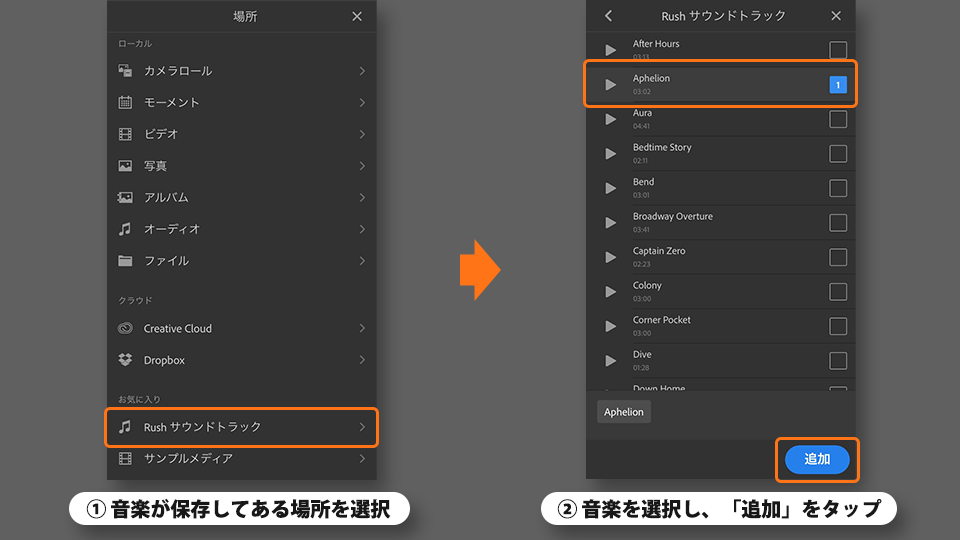Screen dimensions: 960x540
Task: Open the オーディオ location
Action: [x=242, y=229]
